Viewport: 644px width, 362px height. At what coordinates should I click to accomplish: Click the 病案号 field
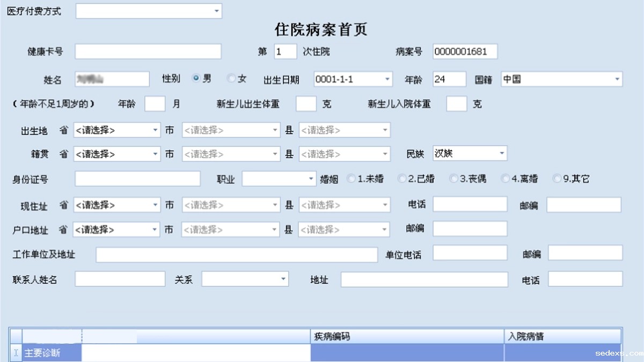465,51
